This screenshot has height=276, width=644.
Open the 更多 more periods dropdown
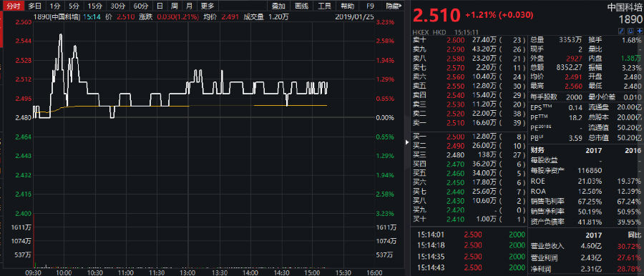point(208,6)
